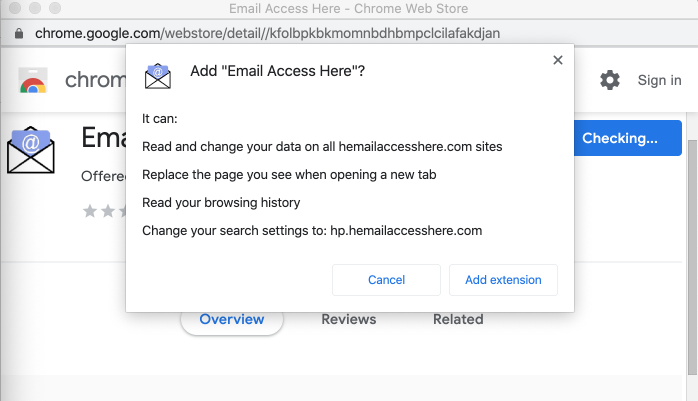Click the envelope icon inside the dialog
The height and width of the screenshot is (401, 698).
tap(158, 76)
